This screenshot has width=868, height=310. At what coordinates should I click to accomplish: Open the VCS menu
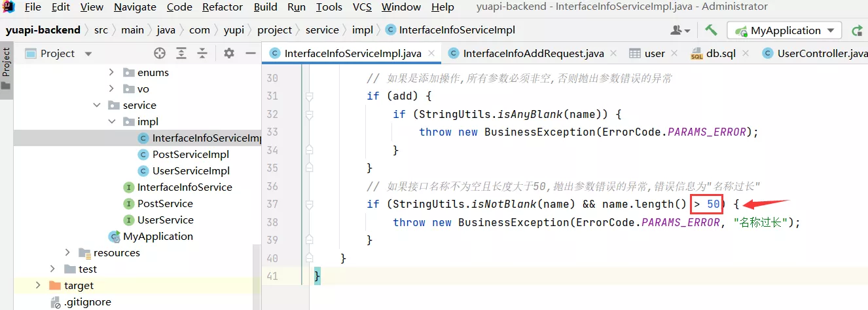(x=362, y=7)
